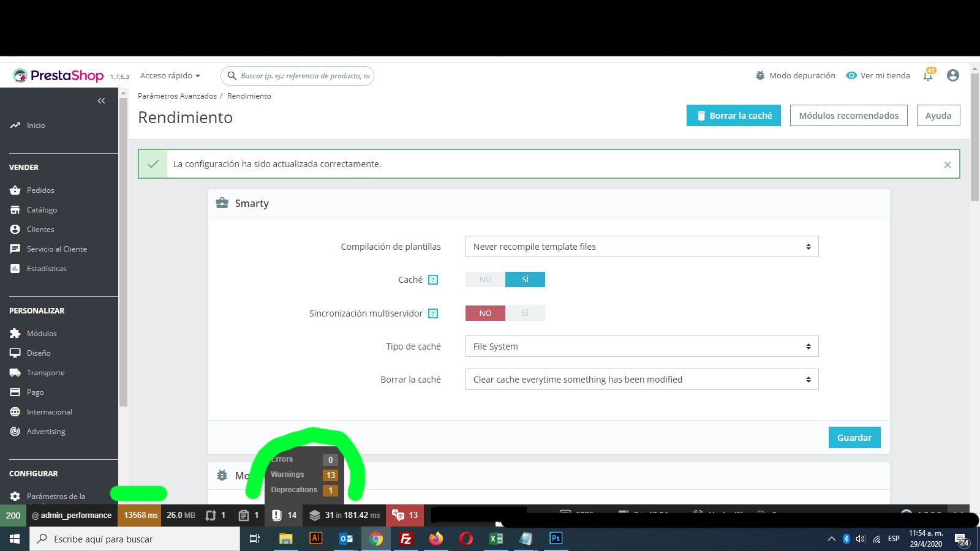Dismiss the success alert with the X
980x551 pixels.
coord(948,164)
